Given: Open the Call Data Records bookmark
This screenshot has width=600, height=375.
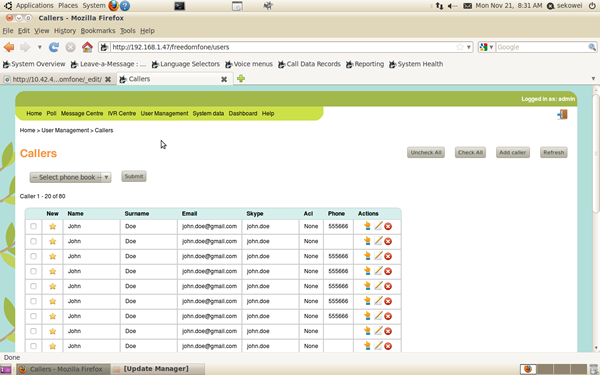Looking at the screenshot, I should click(x=309, y=64).
